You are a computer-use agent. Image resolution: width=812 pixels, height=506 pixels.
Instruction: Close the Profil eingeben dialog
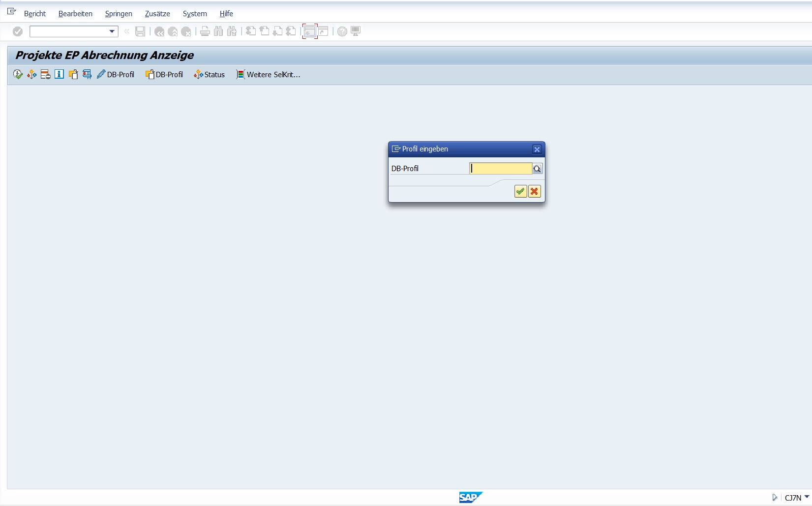537,149
